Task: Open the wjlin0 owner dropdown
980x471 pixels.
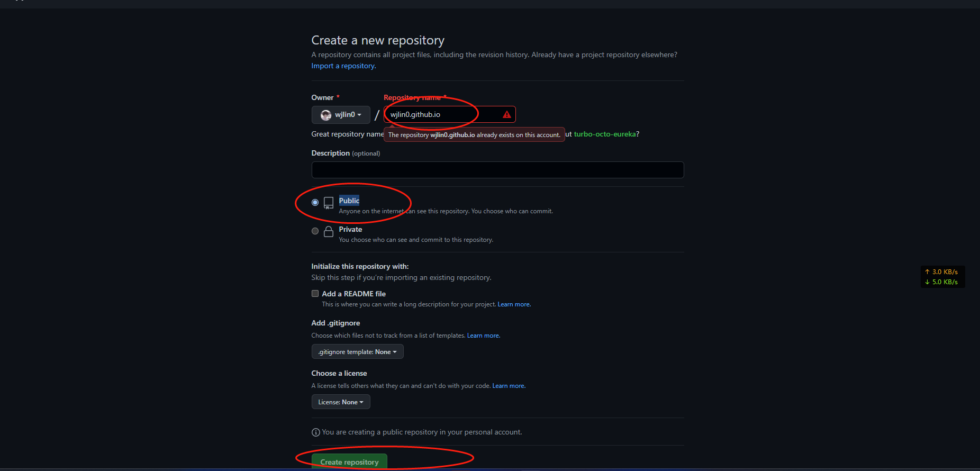Action: pyautogui.click(x=341, y=115)
